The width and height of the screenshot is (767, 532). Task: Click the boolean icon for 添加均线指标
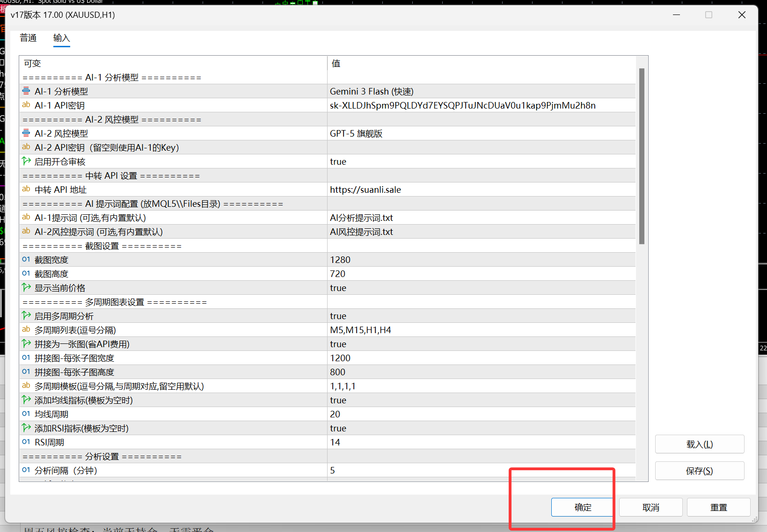coord(26,400)
